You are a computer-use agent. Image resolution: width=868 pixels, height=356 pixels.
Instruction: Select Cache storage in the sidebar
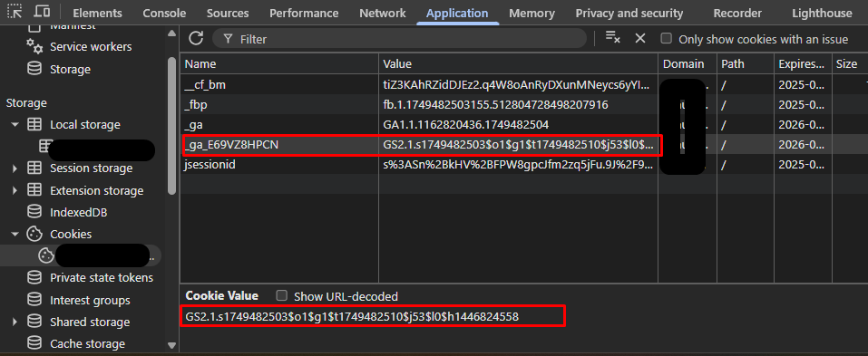87,343
